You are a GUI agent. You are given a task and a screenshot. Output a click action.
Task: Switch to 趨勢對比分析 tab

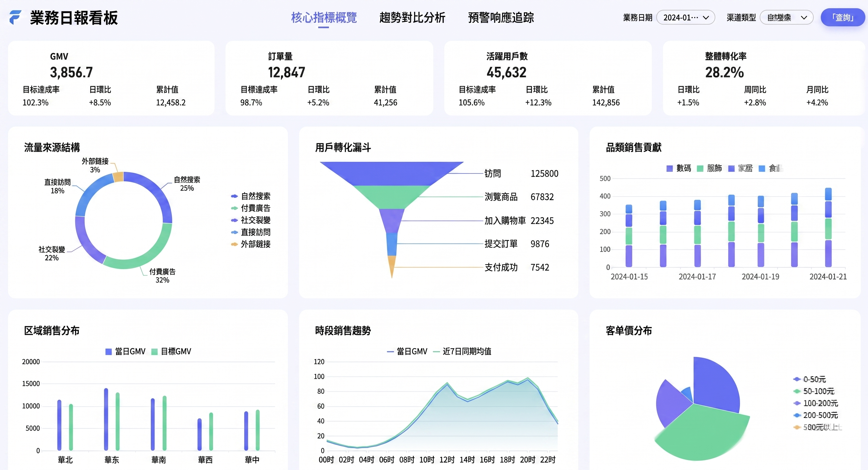(x=412, y=17)
